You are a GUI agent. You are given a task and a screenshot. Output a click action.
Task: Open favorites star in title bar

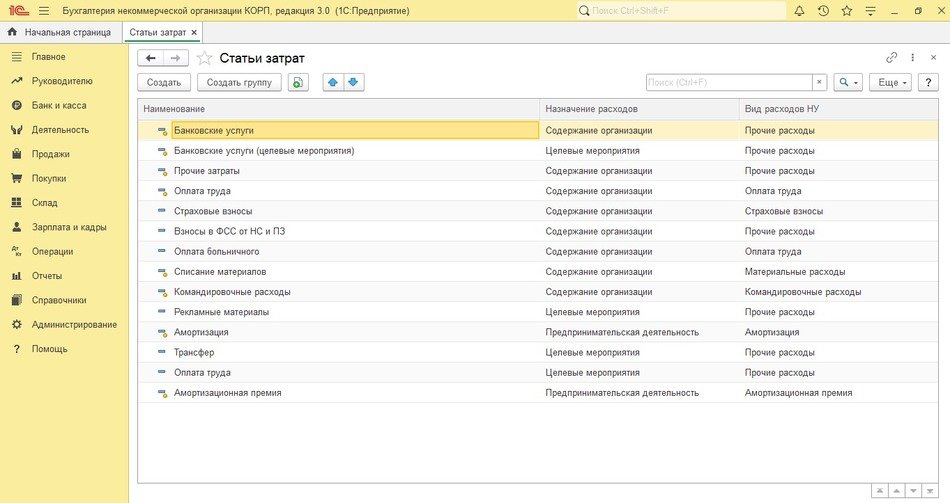pyautogui.click(x=846, y=11)
